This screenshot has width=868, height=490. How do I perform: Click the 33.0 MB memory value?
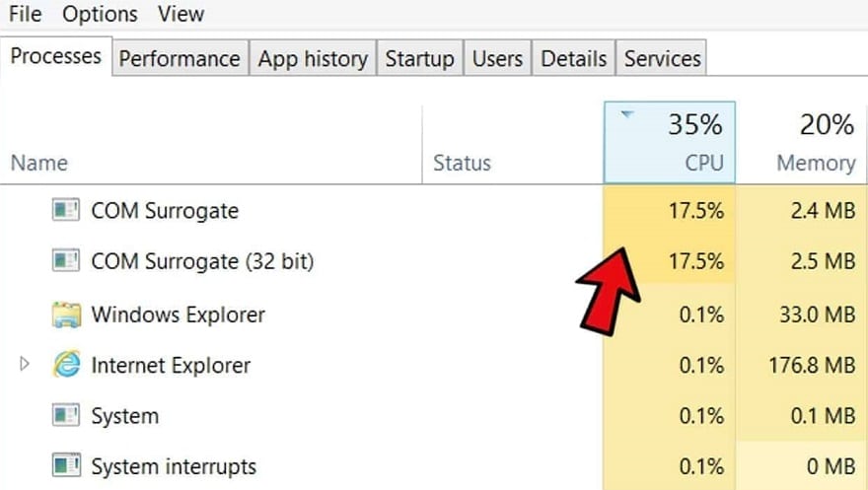(x=818, y=315)
